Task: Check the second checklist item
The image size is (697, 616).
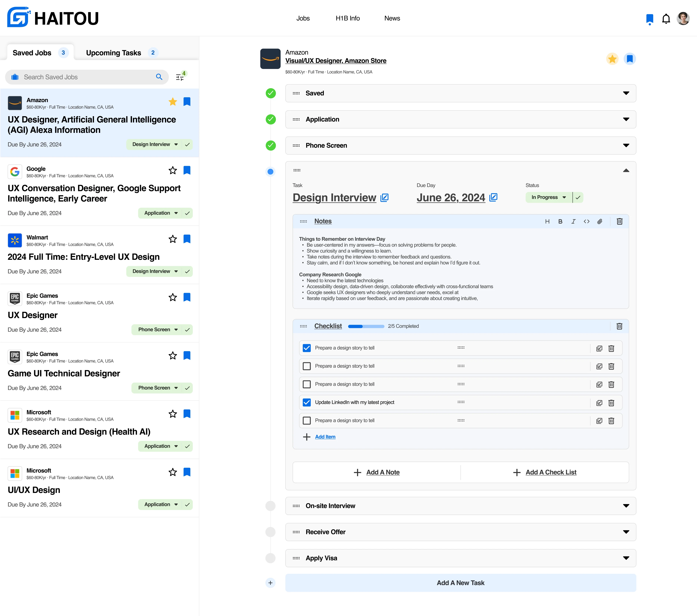Action: (x=307, y=366)
